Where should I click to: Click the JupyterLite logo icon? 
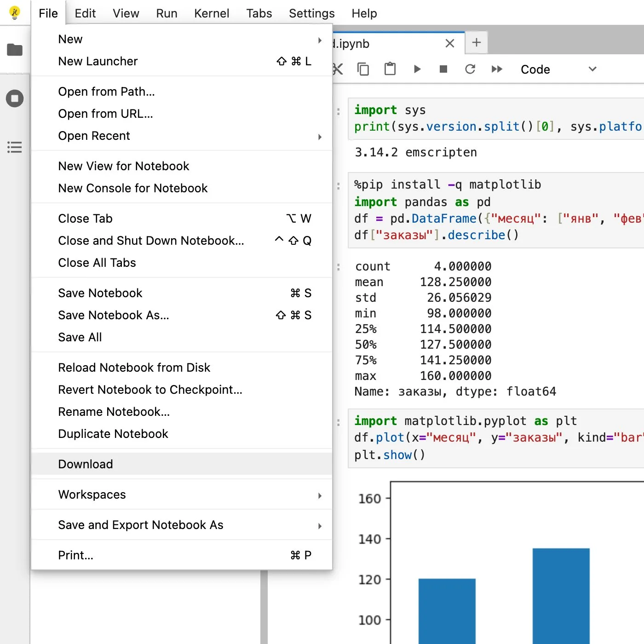coord(15,13)
